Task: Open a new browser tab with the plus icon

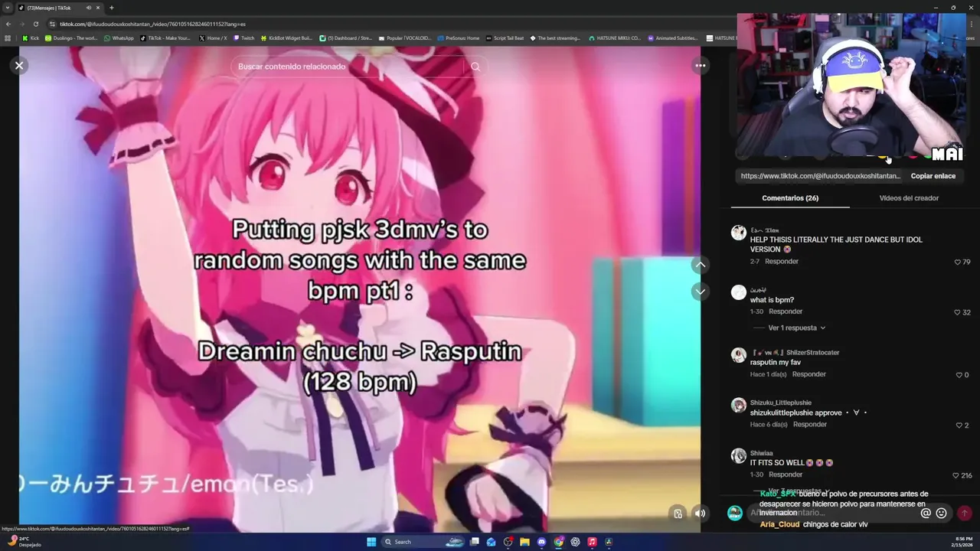Action: point(112,8)
